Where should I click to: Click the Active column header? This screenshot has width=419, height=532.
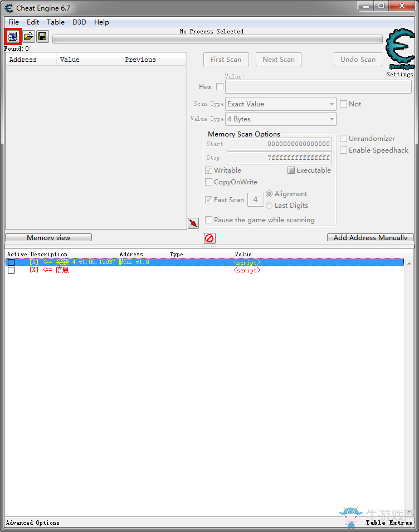pos(17,254)
